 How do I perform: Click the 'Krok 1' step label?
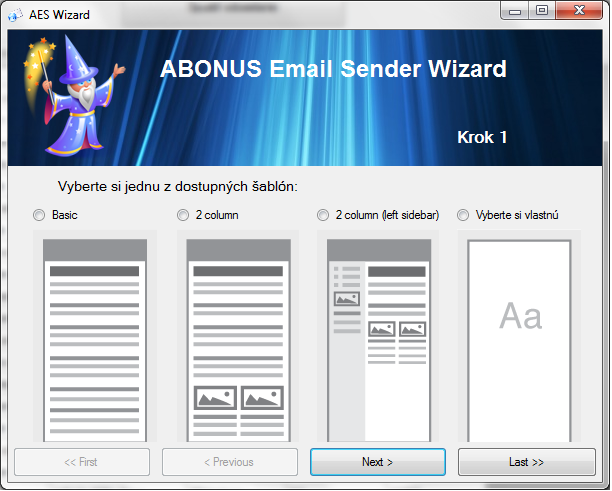point(482,137)
